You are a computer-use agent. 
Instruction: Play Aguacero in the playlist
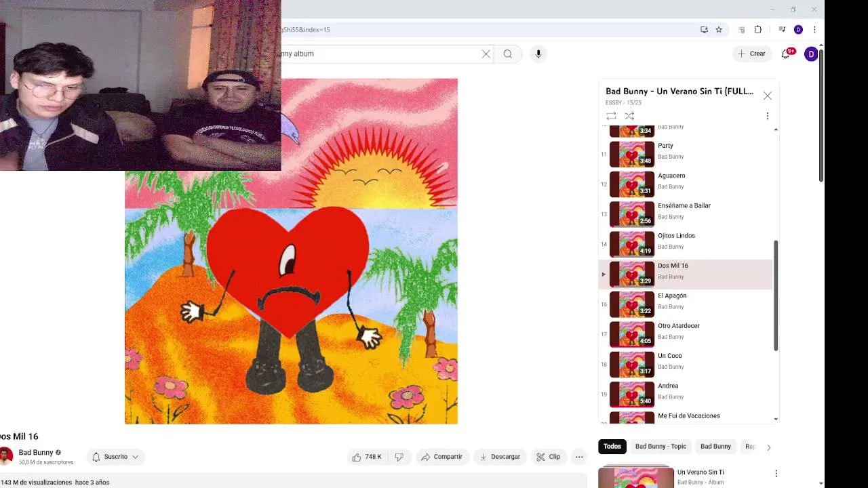click(686, 184)
